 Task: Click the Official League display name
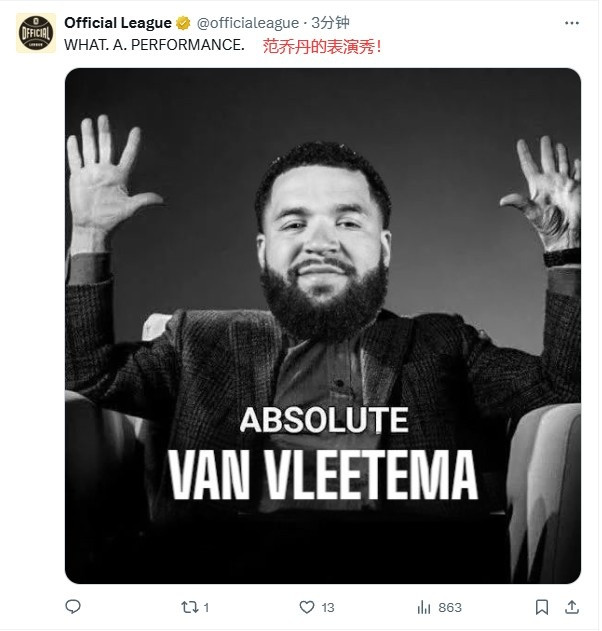(x=118, y=23)
